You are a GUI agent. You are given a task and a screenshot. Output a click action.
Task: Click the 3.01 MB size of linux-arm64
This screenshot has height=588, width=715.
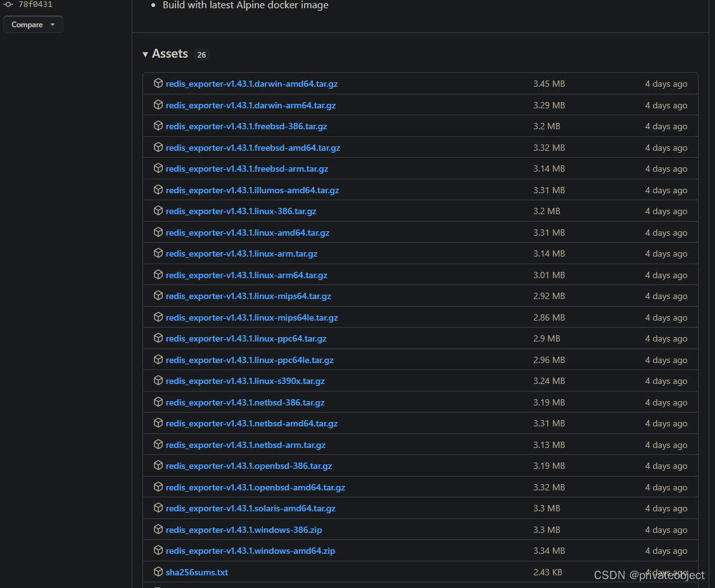point(549,275)
